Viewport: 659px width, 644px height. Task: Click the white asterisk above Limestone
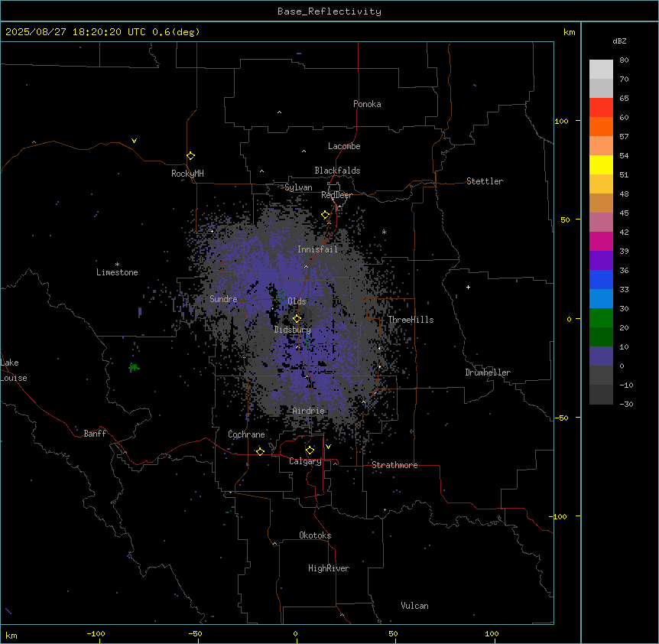point(117,265)
